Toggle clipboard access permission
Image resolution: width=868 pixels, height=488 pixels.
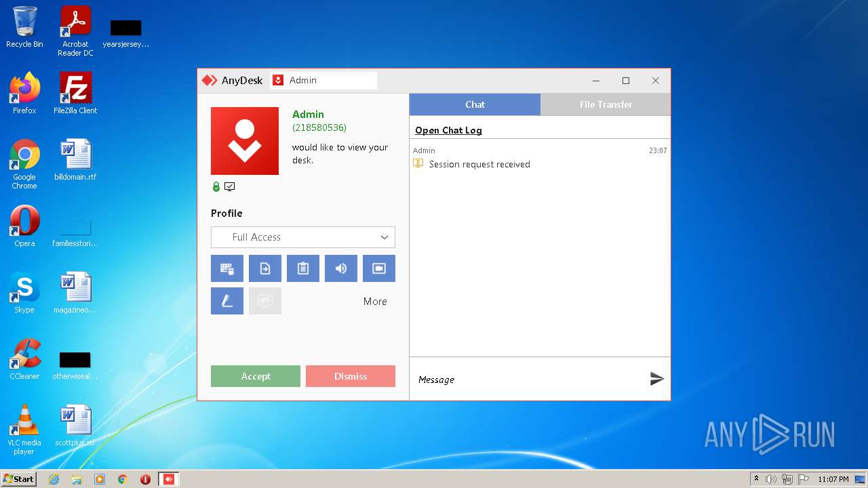tap(303, 268)
